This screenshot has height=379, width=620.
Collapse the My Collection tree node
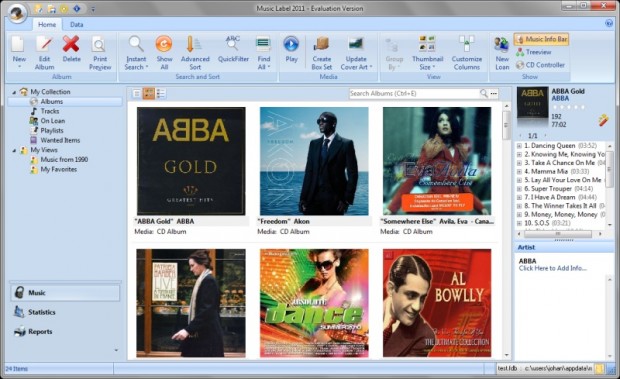pyautogui.click(x=14, y=92)
